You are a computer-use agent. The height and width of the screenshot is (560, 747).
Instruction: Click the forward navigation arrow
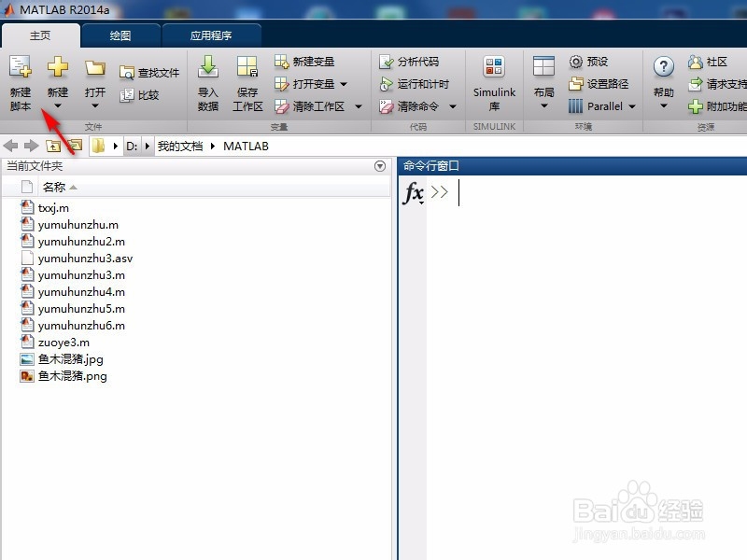pos(32,146)
